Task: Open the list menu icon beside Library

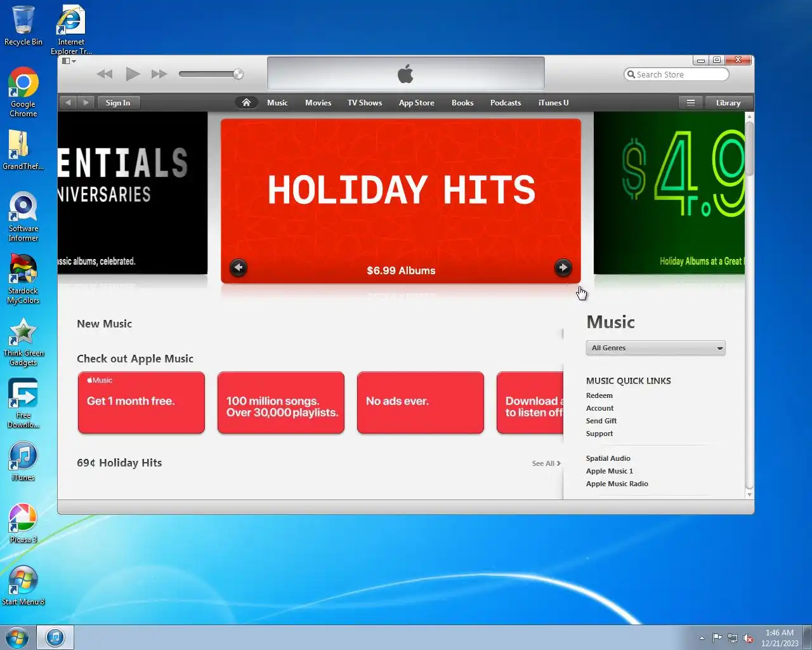Action: pos(691,102)
